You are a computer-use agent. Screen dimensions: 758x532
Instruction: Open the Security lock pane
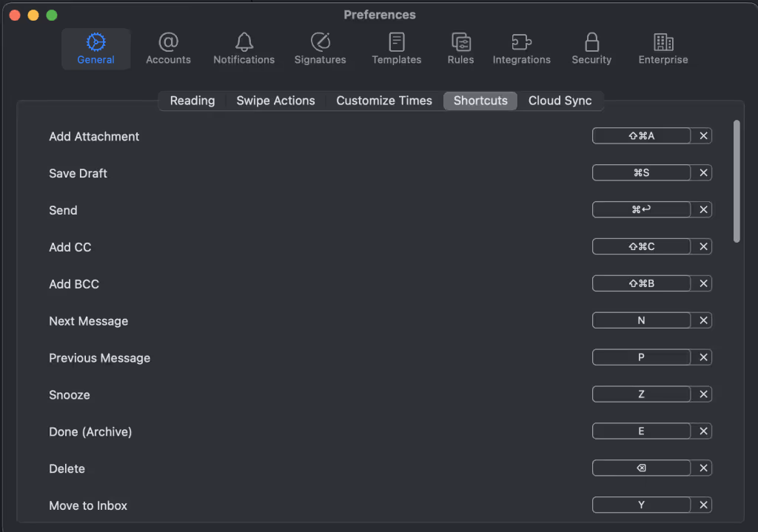(591, 49)
